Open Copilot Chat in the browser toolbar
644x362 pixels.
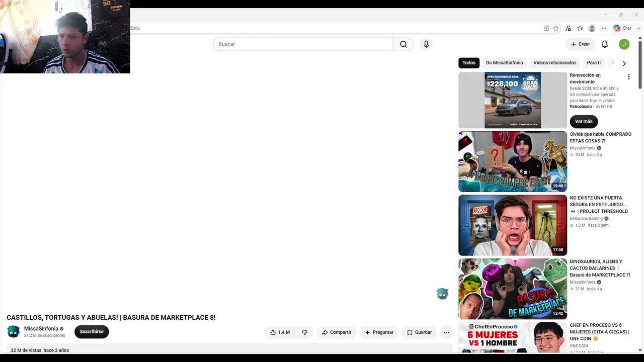622,28
